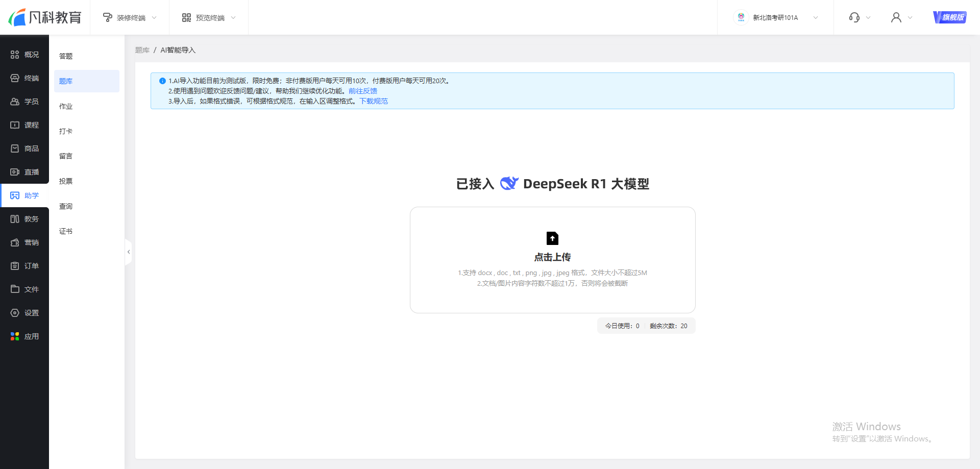
Task: Expand the 装修终端 dropdown
Action: 130,18
